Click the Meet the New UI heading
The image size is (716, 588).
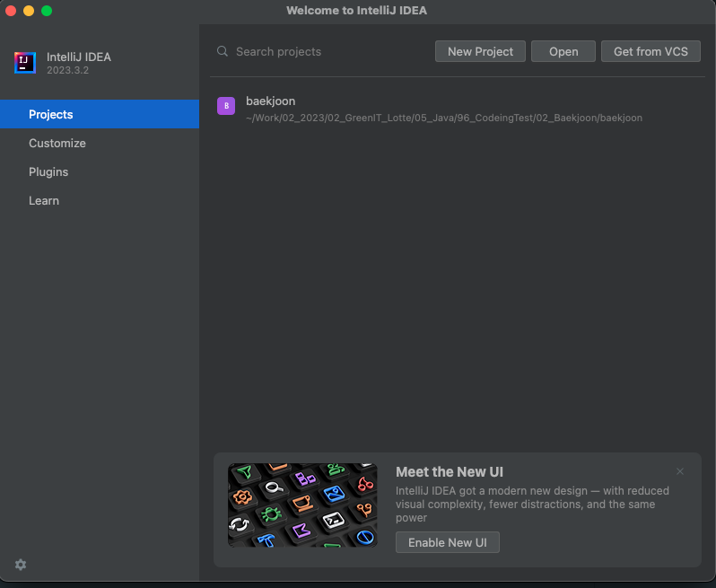click(450, 472)
